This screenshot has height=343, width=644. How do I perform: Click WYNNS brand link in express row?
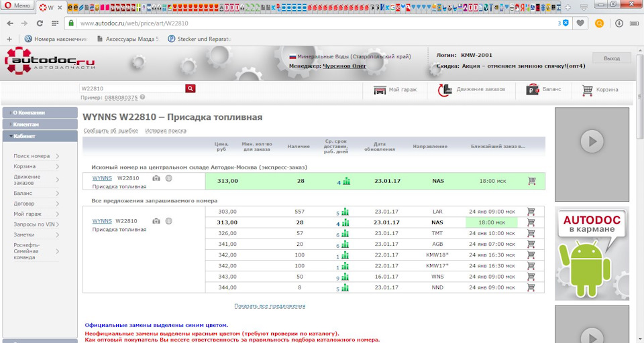(x=102, y=178)
